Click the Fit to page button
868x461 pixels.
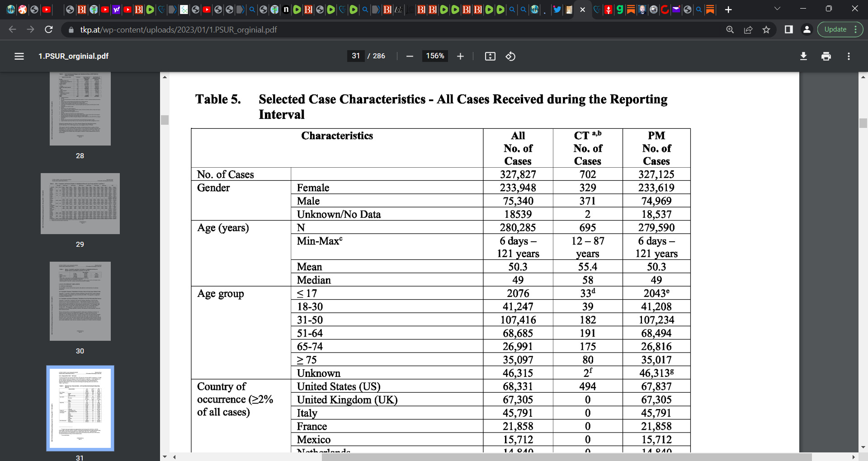tap(490, 56)
